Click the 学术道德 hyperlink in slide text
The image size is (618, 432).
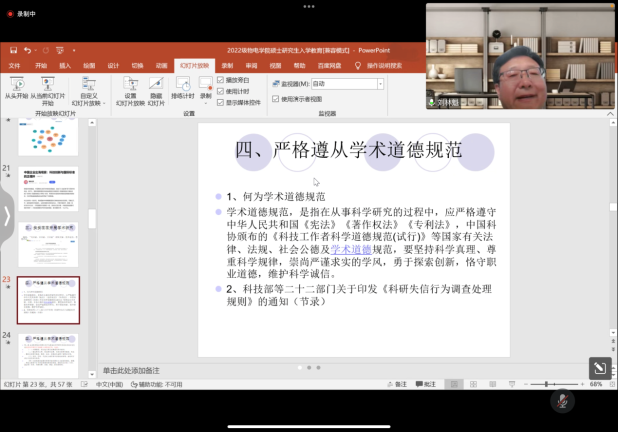(350, 248)
